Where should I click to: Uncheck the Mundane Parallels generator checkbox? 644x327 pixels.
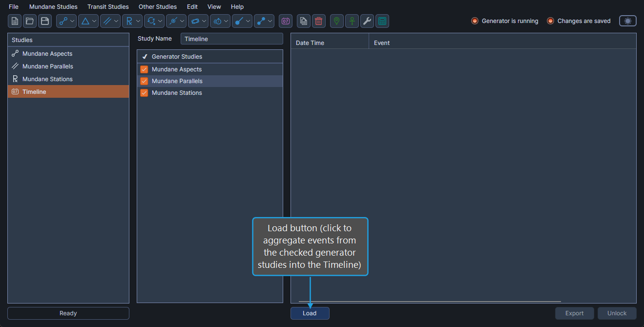(144, 81)
